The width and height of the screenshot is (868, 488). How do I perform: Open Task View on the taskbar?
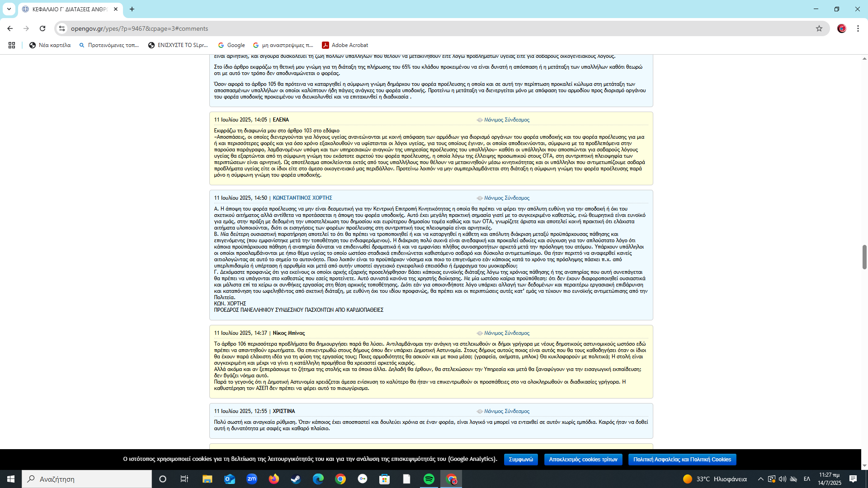(184, 479)
